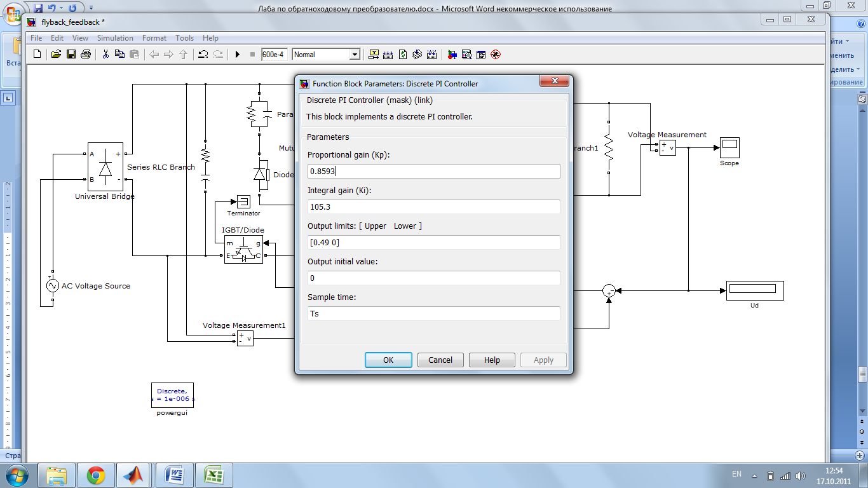
Task: Open model file from toolbar
Action: pos(56,55)
